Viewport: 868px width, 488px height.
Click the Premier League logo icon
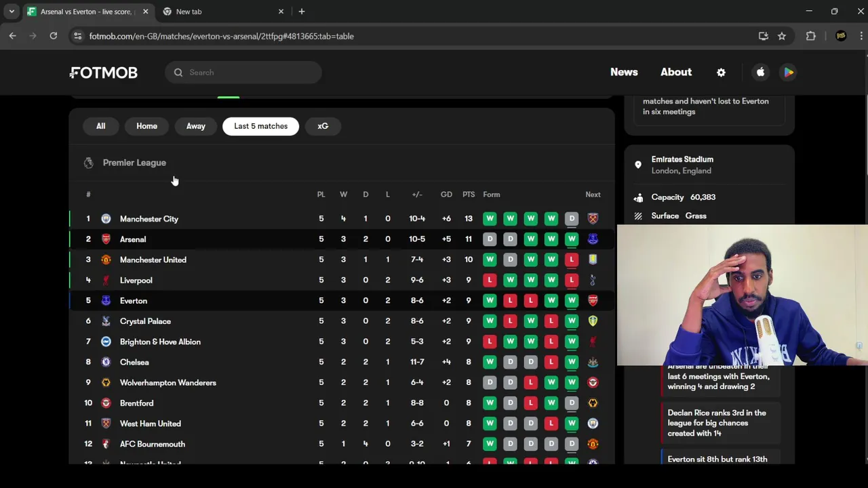[88, 163]
